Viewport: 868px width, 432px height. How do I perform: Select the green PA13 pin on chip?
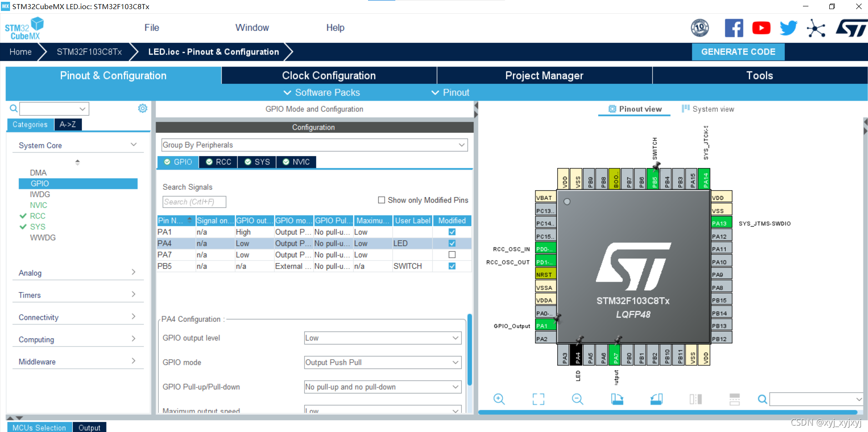pyautogui.click(x=722, y=223)
